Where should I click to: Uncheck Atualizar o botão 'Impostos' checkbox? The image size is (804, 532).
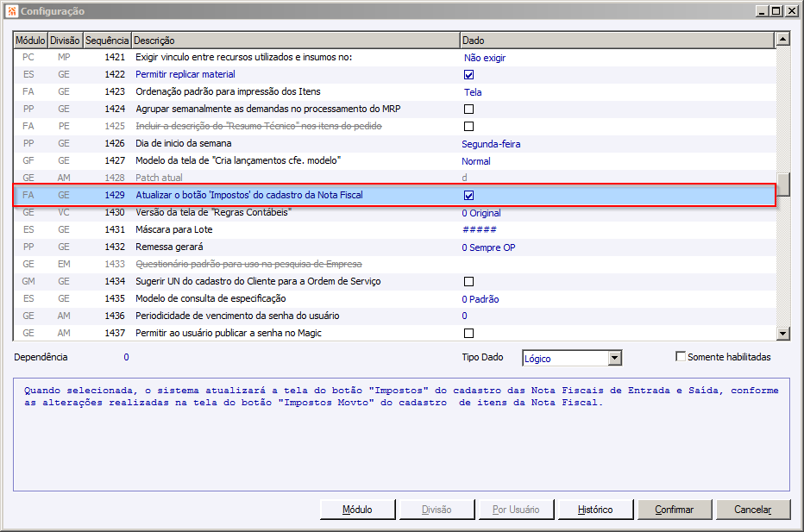click(468, 195)
